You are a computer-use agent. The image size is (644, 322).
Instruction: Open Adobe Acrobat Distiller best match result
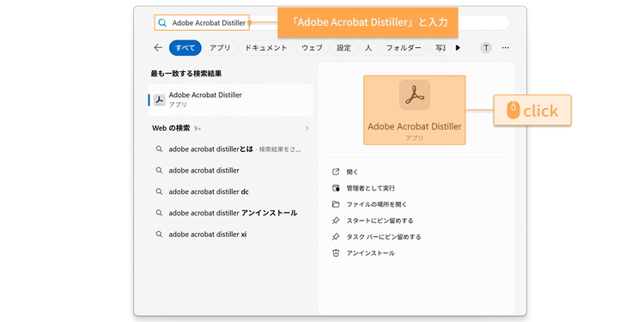click(x=230, y=100)
